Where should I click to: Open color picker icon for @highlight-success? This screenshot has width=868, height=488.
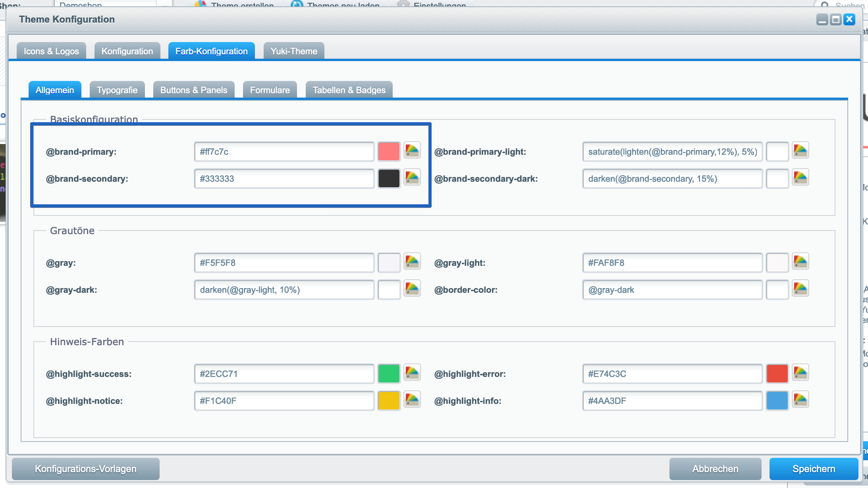[412, 373]
